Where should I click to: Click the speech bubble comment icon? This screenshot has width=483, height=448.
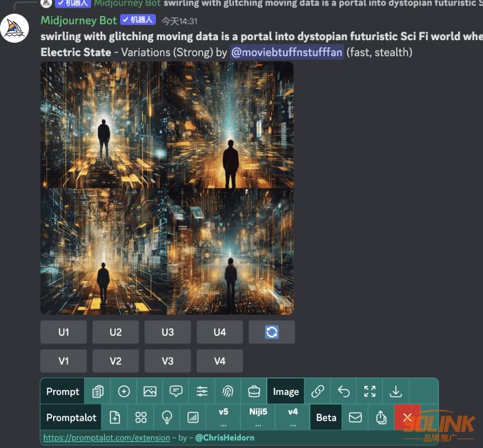176,391
